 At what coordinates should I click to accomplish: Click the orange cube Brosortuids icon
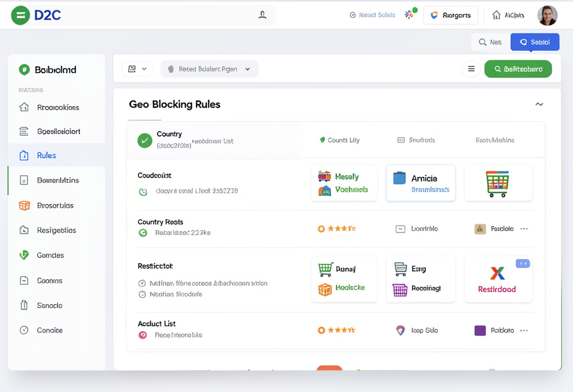(24, 205)
